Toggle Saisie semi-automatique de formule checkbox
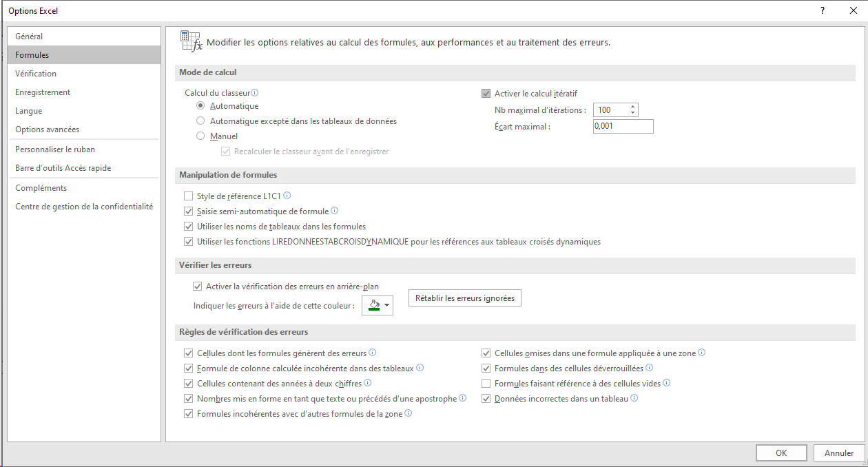The height and width of the screenshot is (467, 868). pyautogui.click(x=189, y=211)
